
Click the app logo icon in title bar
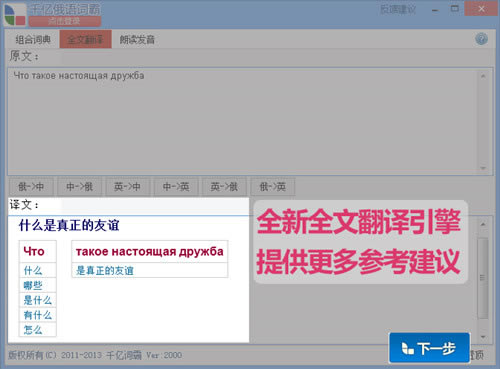pyautogui.click(x=15, y=14)
